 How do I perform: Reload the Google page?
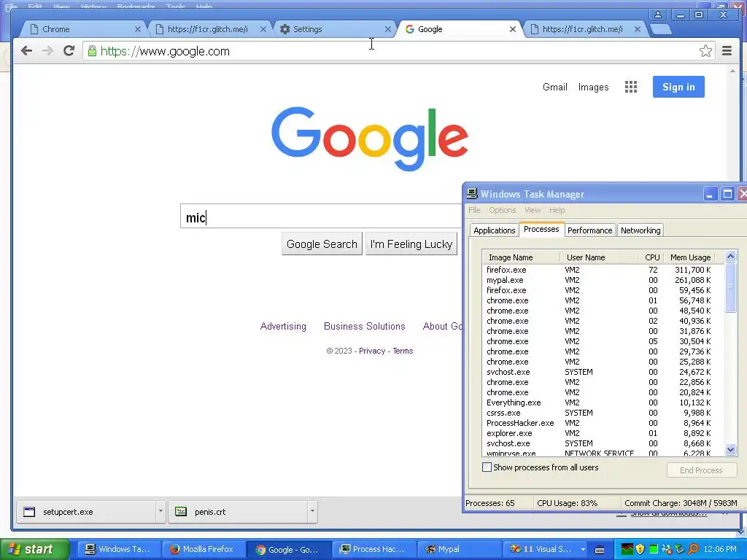pyautogui.click(x=69, y=51)
